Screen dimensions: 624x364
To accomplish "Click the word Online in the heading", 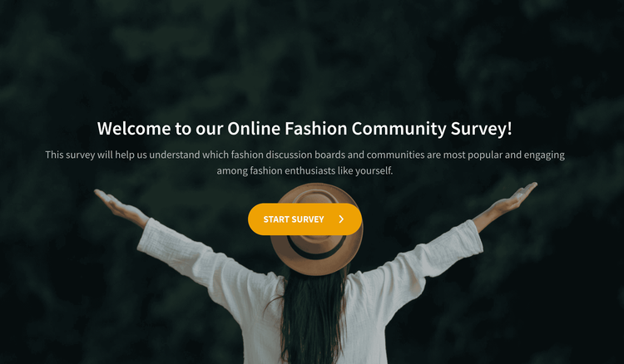I will [254, 129].
